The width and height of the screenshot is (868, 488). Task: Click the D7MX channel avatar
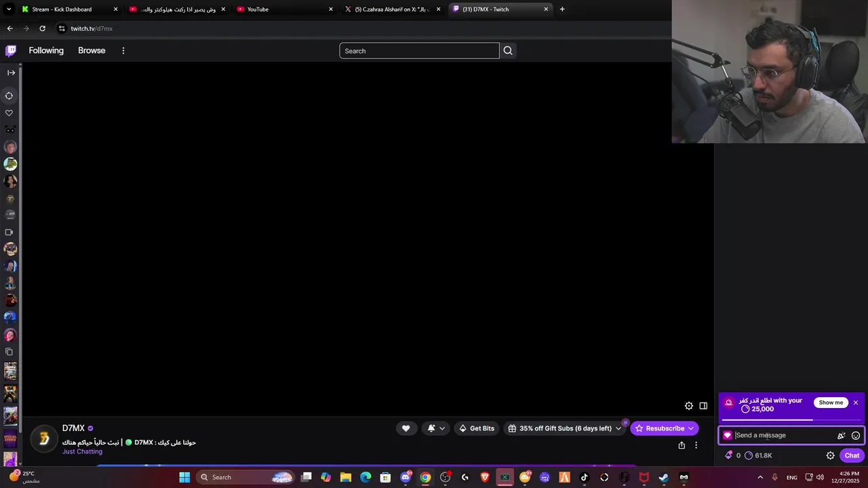pos(44,439)
